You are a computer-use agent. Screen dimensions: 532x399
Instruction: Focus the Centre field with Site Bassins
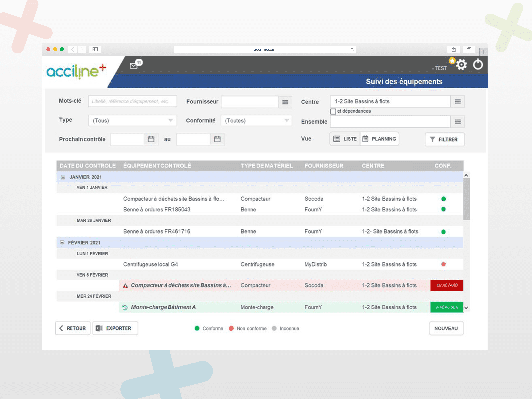pyautogui.click(x=390, y=101)
